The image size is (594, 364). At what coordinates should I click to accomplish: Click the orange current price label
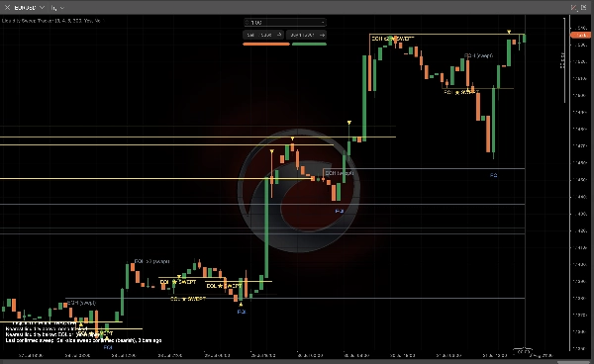pos(580,36)
